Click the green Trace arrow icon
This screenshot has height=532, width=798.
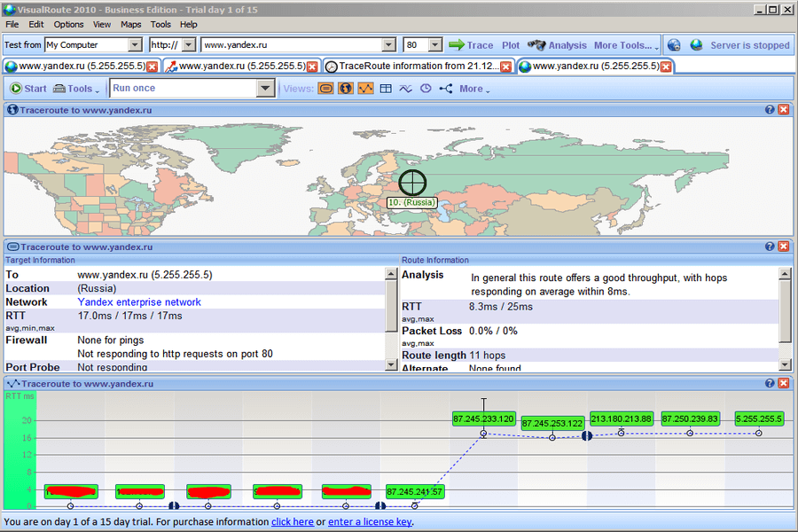(x=456, y=45)
